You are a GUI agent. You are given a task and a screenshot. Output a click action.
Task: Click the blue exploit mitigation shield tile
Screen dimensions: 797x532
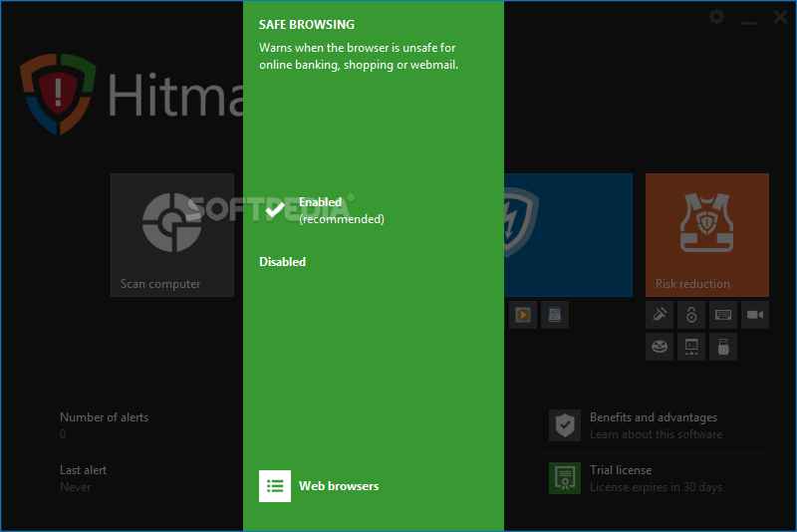pos(568,235)
